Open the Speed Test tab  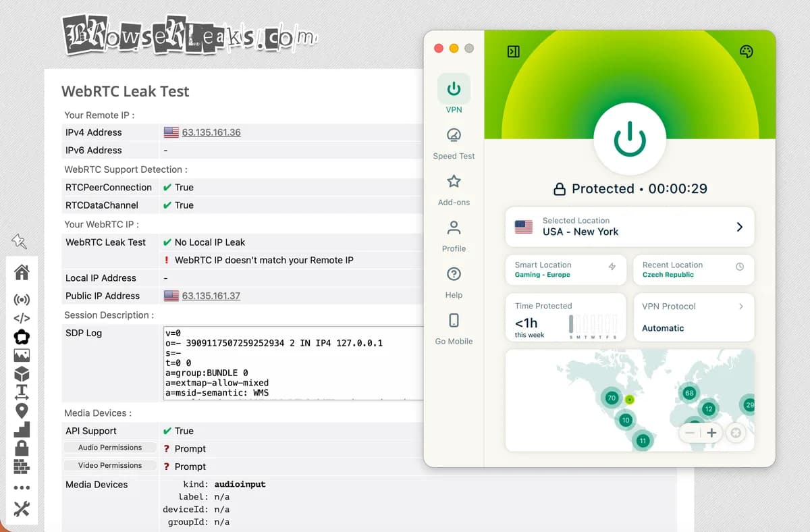click(454, 143)
